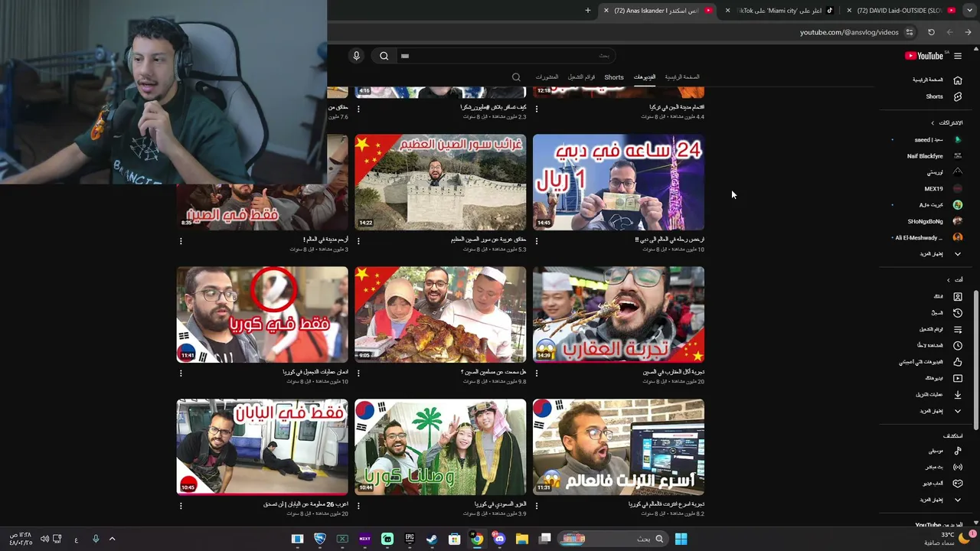Image resolution: width=980 pixels, height=551 pixels.
Task: Click the site information icon in address bar
Action: point(909,32)
